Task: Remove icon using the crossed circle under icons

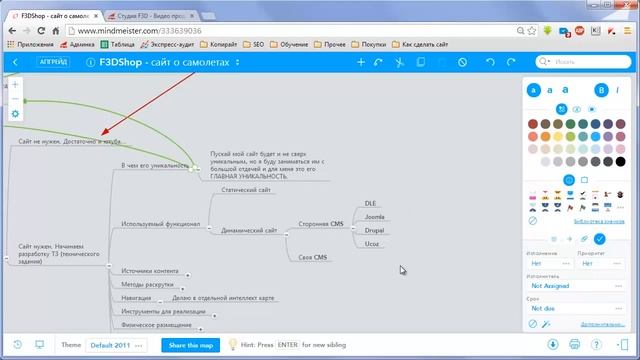Action: (533, 221)
